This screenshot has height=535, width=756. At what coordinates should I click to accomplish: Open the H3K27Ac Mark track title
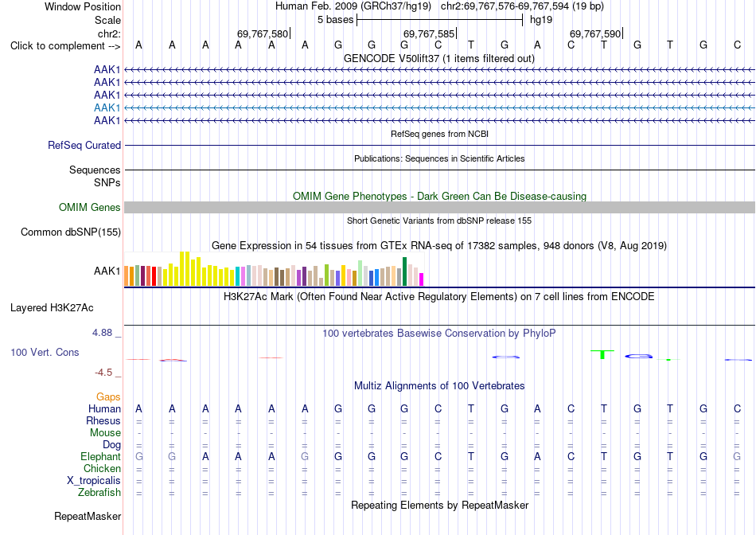click(438, 296)
